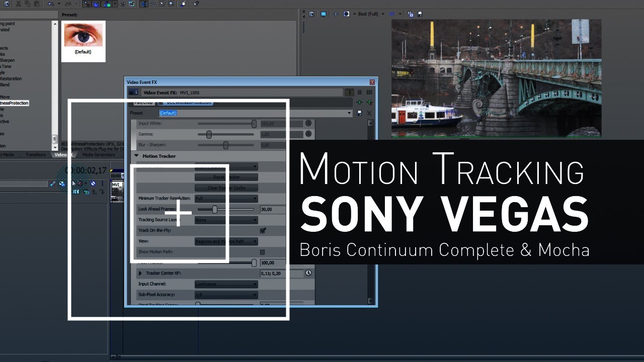Screen dimensions: 644x362
Task: Click the Cut icon in the toolbar
Action: click(x=19, y=4)
